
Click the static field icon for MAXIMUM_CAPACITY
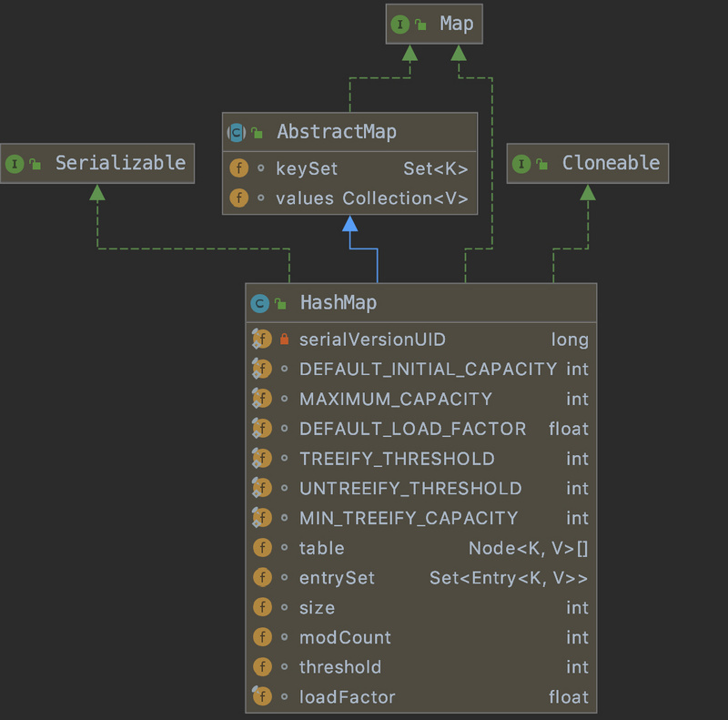tap(262, 399)
